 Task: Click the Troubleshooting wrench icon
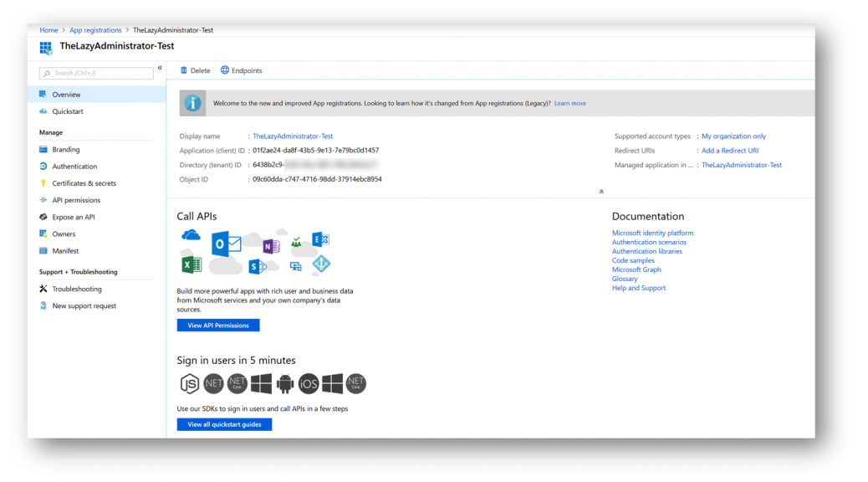(43, 289)
